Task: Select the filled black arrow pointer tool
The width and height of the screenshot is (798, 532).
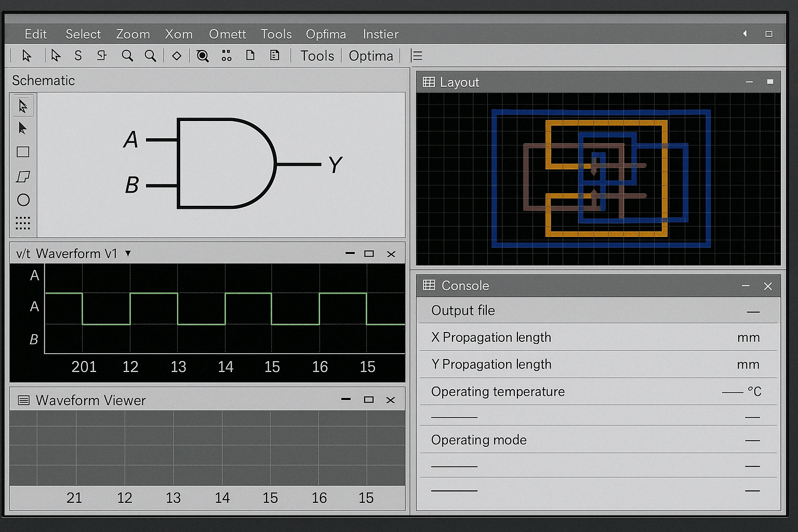Action: point(22,128)
